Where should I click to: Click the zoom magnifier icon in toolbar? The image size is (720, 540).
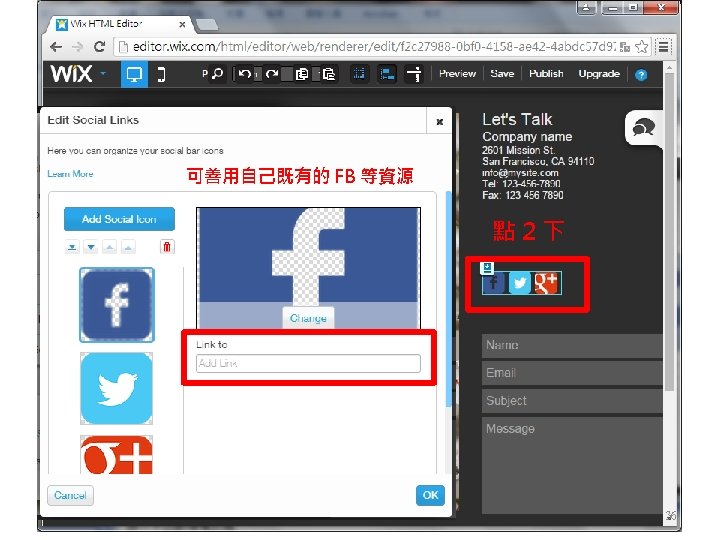[x=217, y=73]
